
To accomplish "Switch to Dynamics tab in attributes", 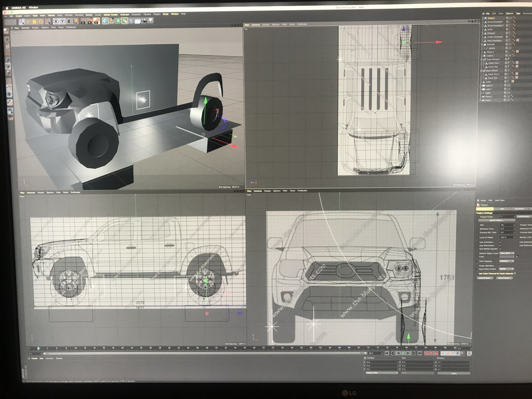I will (520, 209).
